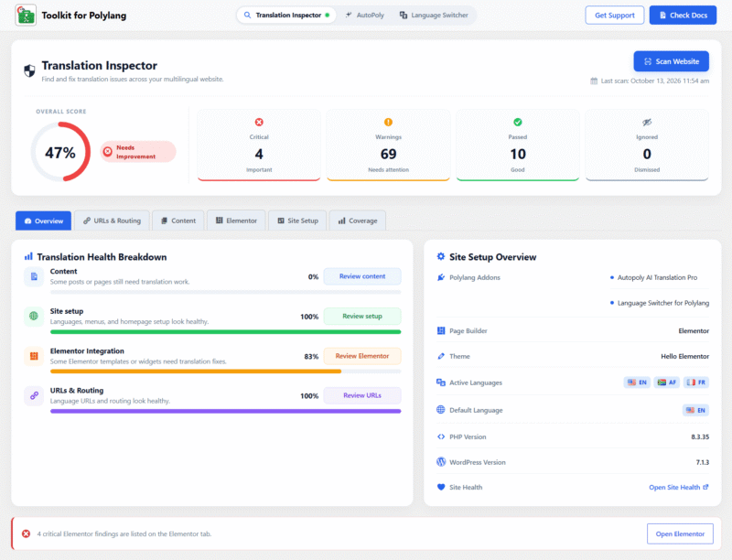
Task: Click the Polylang Addons plug icon
Action: pyautogui.click(x=441, y=277)
